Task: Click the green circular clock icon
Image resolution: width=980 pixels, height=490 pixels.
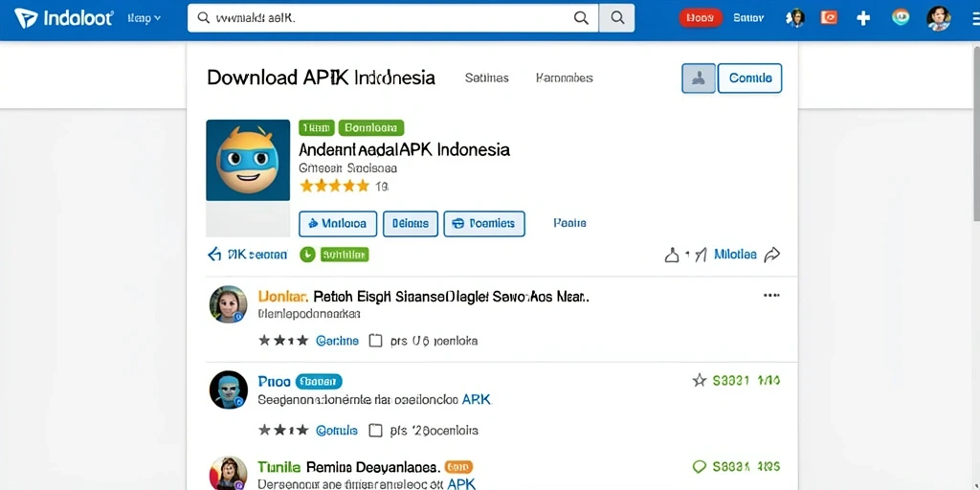Action: 307,255
